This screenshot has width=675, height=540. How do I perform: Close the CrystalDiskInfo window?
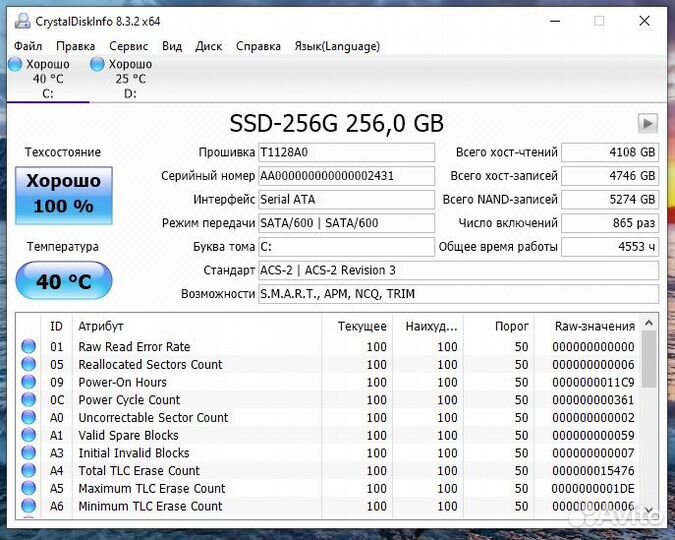pyautogui.click(x=644, y=21)
